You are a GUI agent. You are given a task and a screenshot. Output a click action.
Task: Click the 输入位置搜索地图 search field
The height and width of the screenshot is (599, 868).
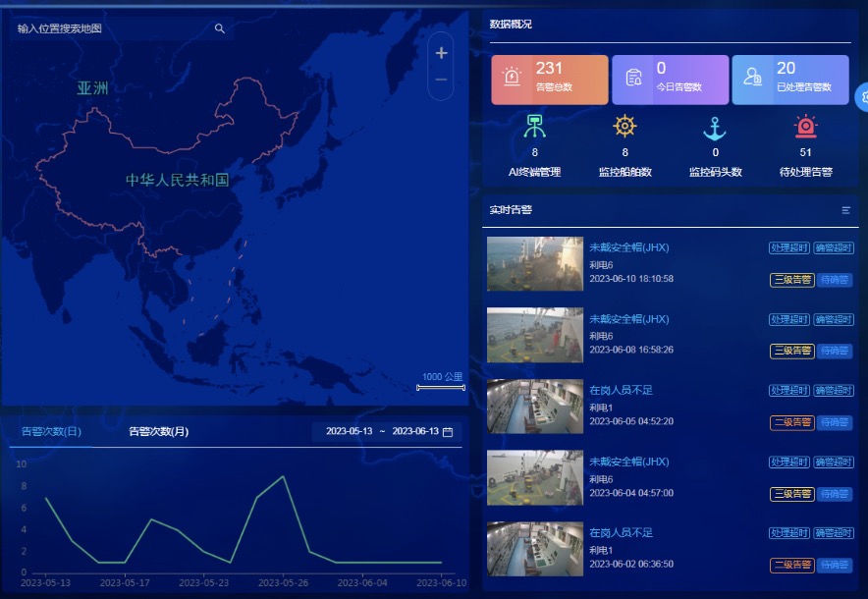pos(108,29)
